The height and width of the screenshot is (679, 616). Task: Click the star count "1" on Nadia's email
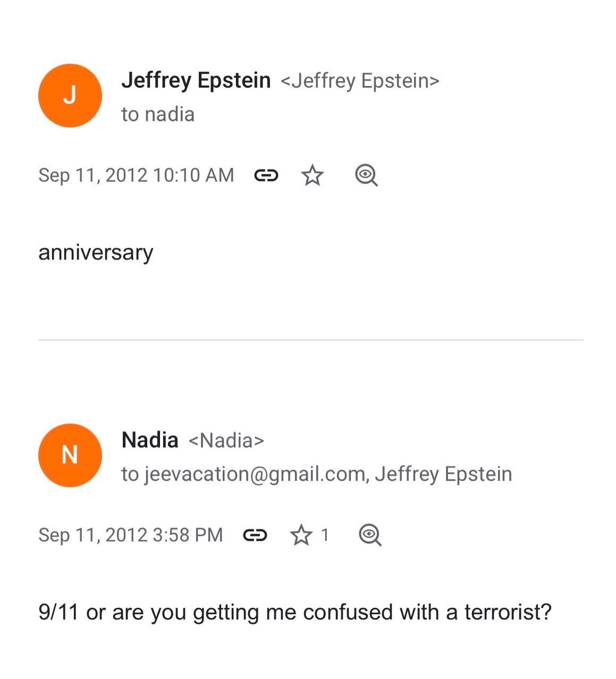[325, 535]
